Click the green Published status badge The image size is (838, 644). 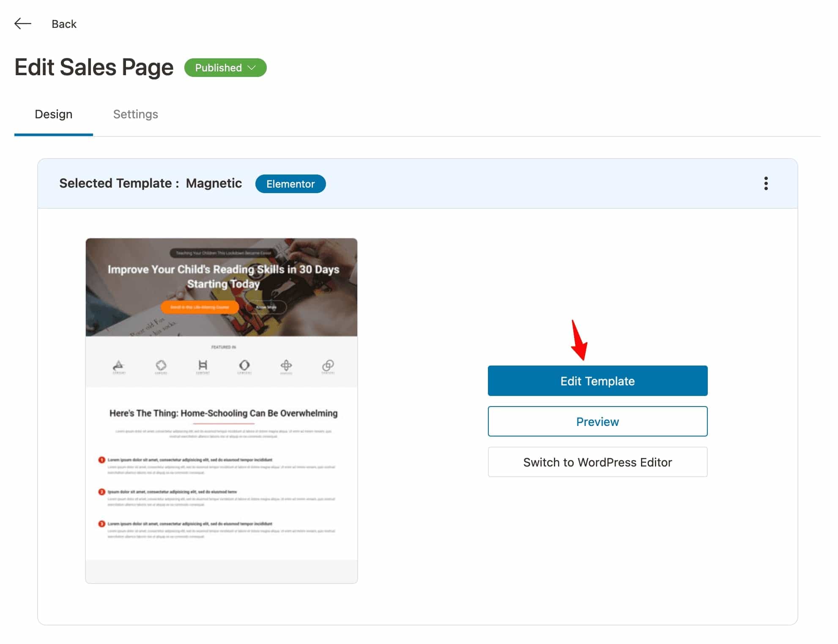[225, 68]
